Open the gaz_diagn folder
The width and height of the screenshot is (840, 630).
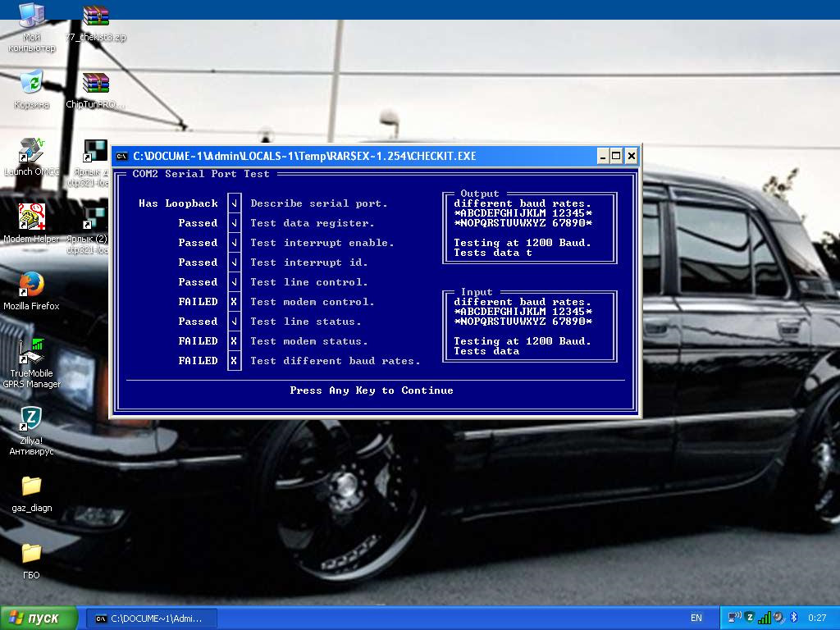(x=31, y=486)
